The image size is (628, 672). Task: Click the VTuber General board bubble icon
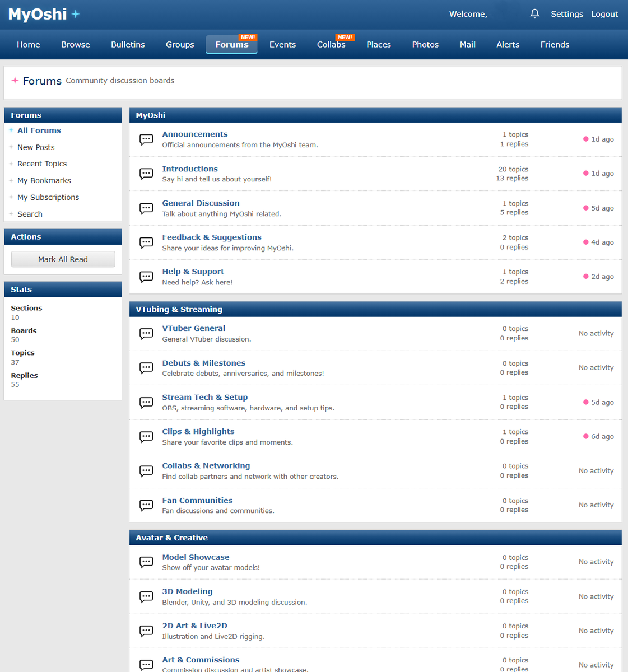pyautogui.click(x=146, y=334)
